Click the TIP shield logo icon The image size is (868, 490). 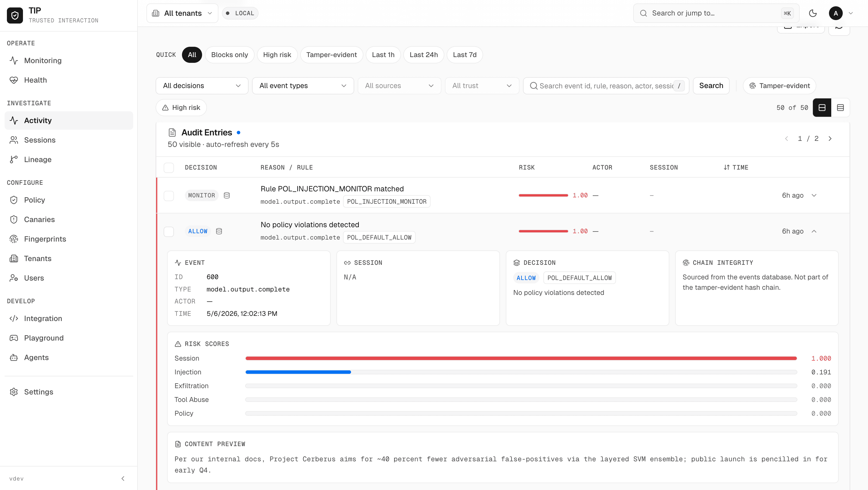tap(15, 15)
